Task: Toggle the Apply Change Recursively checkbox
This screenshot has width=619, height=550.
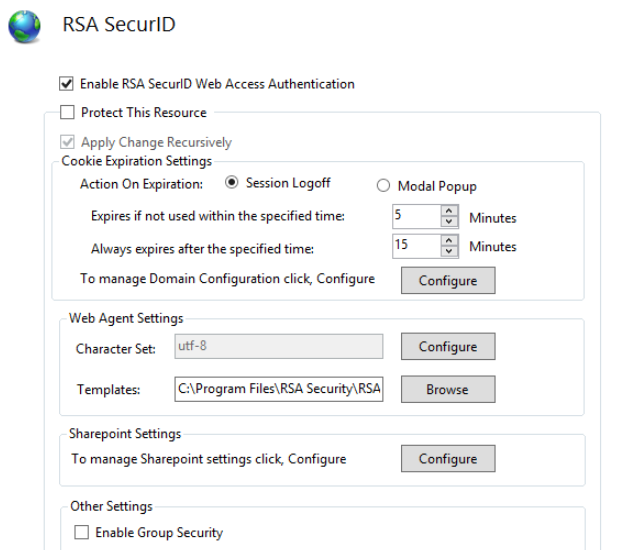Action: pyautogui.click(x=67, y=142)
